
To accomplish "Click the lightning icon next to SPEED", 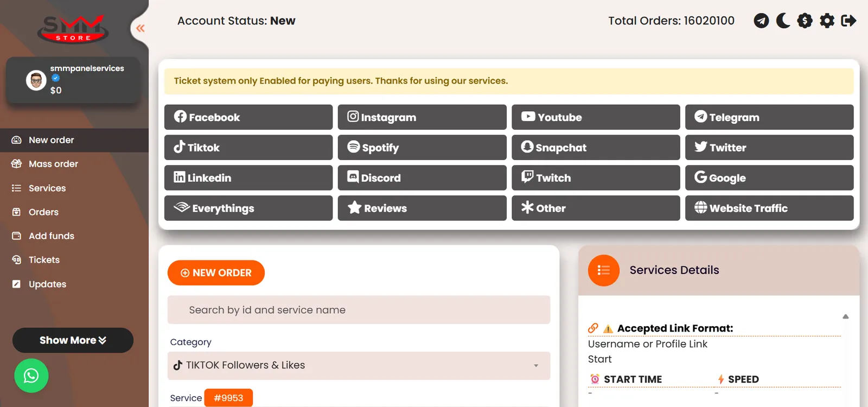I will tap(721, 379).
